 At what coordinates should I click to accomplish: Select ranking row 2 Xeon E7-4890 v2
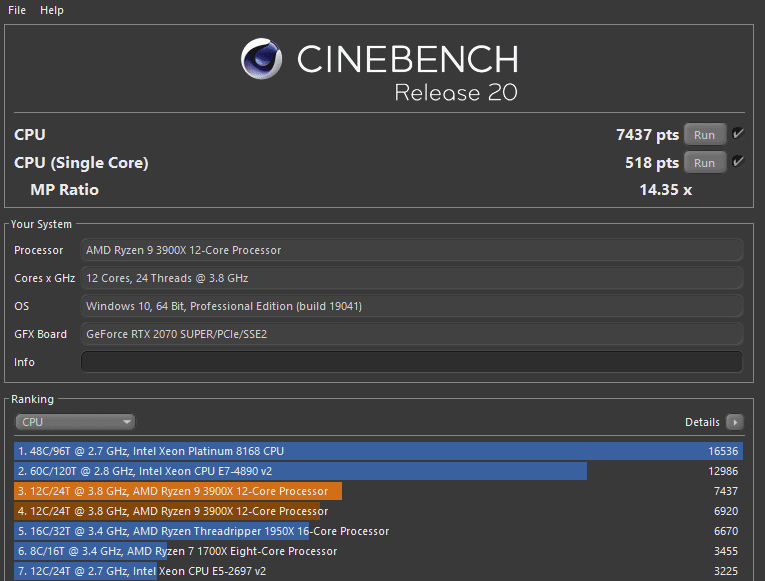point(379,471)
